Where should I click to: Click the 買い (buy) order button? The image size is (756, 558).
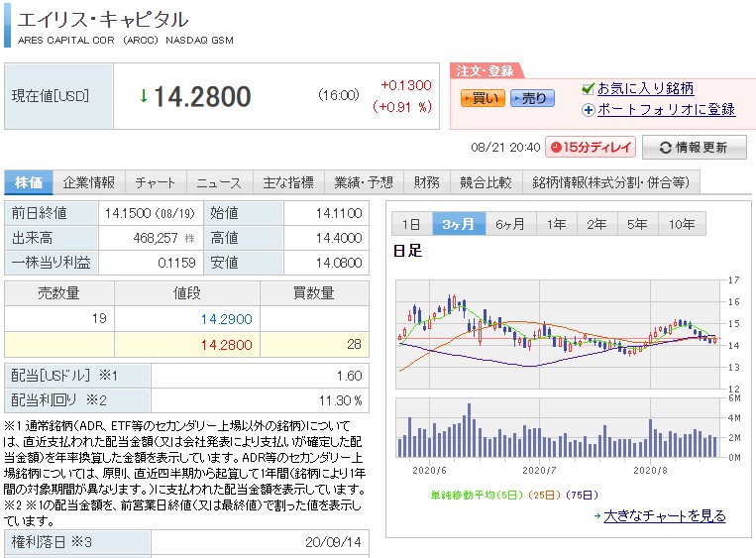(x=483, y=98)
